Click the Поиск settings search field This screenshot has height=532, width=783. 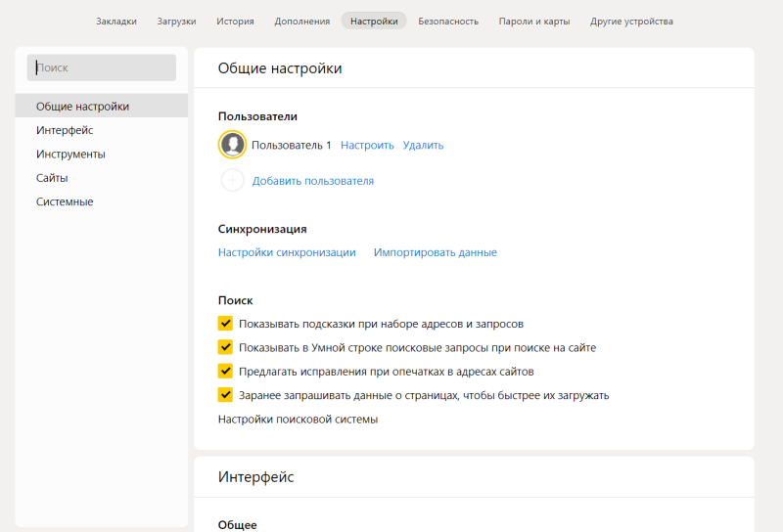(102, 67)
